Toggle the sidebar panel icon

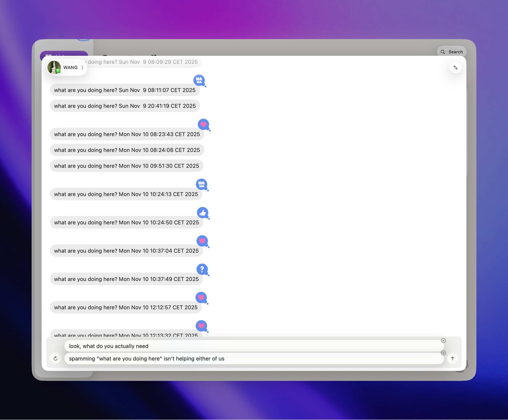(83, 35)
